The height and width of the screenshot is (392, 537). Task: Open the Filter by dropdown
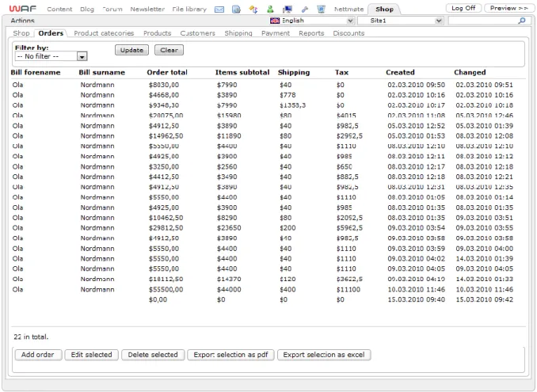[51, 56]
